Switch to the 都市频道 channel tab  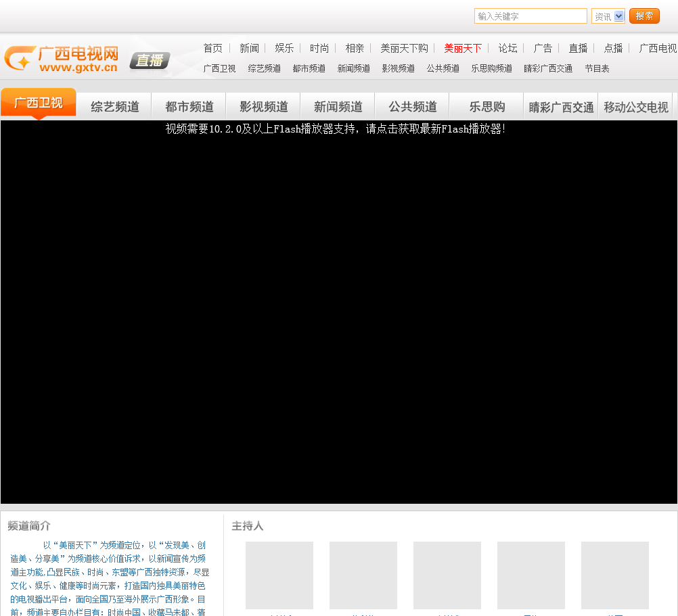[189, 106]
